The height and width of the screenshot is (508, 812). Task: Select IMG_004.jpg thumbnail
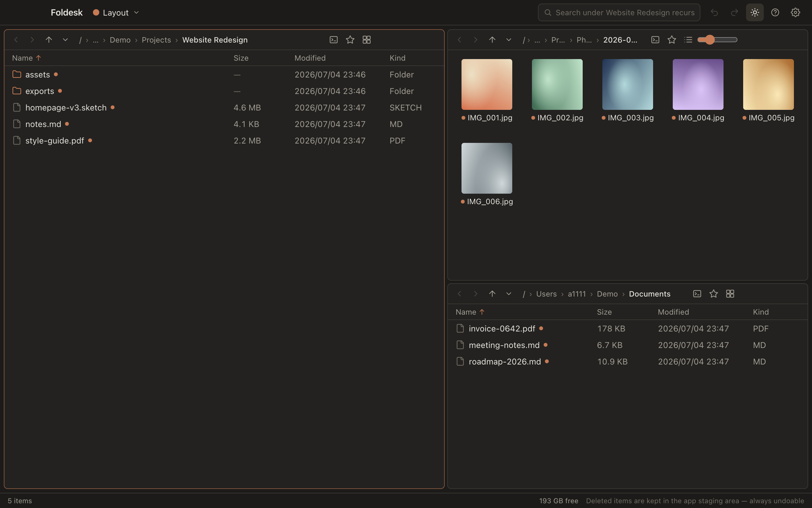pos(698,90)
